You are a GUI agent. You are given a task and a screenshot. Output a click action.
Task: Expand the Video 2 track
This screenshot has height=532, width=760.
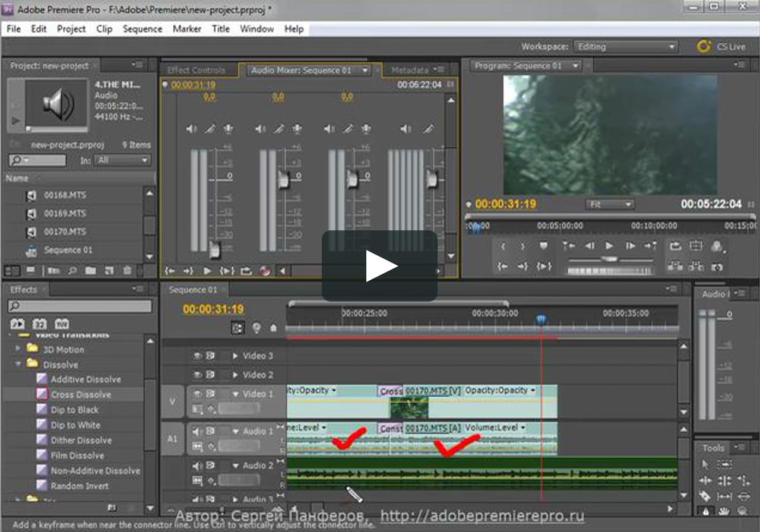pyautogui.click(x=235, y=375)
